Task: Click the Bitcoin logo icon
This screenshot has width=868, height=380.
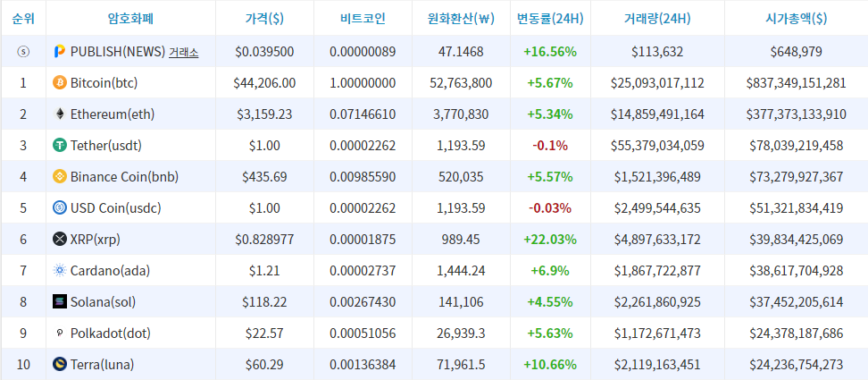Action: coord(59,83)
